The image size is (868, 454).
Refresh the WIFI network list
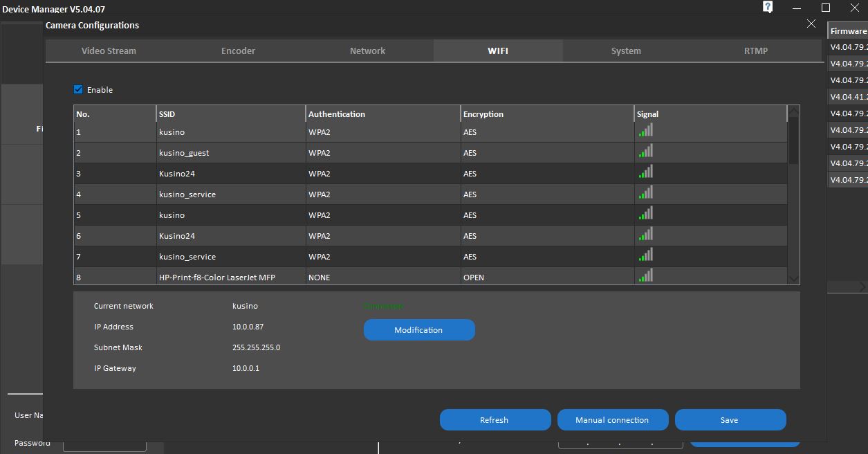495,420
